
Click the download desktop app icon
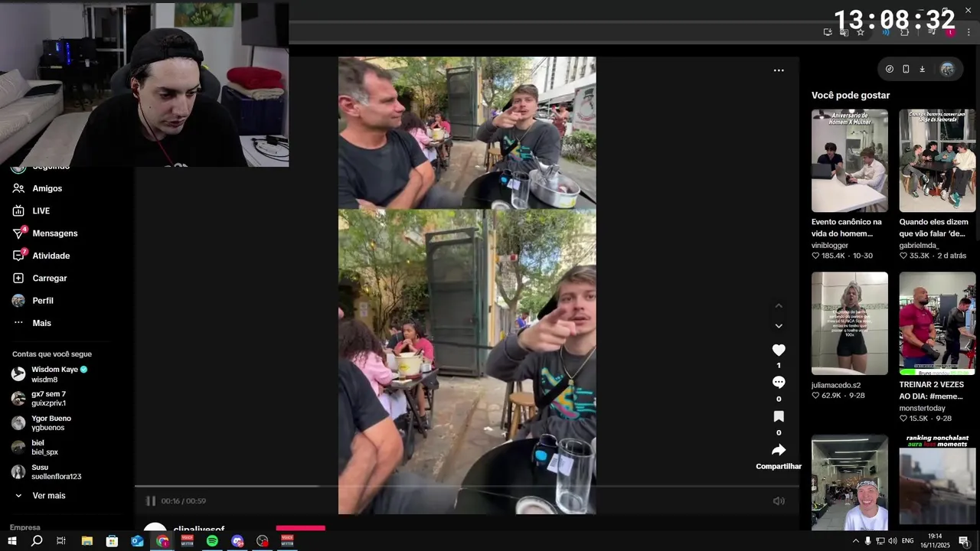pyautogui.click(x=922, y=69)
